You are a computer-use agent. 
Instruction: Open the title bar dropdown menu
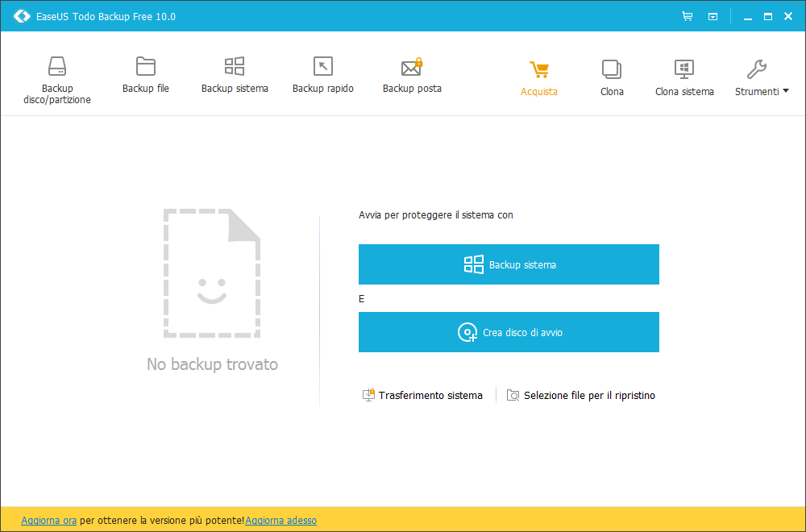(x=713, y=16)
